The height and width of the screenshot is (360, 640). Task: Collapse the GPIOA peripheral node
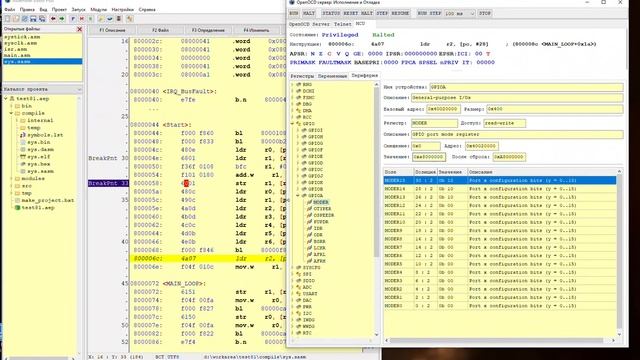pos(298,196)
